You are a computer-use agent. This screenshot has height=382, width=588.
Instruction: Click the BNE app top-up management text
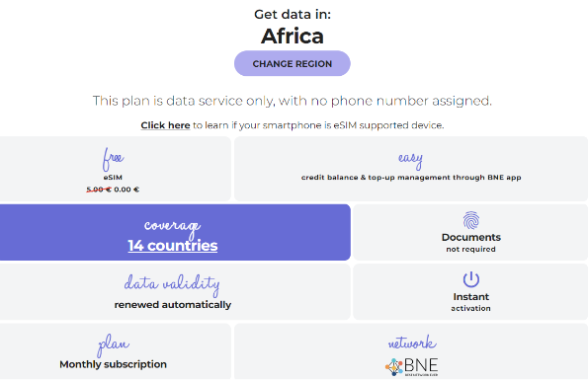(411, 177)
